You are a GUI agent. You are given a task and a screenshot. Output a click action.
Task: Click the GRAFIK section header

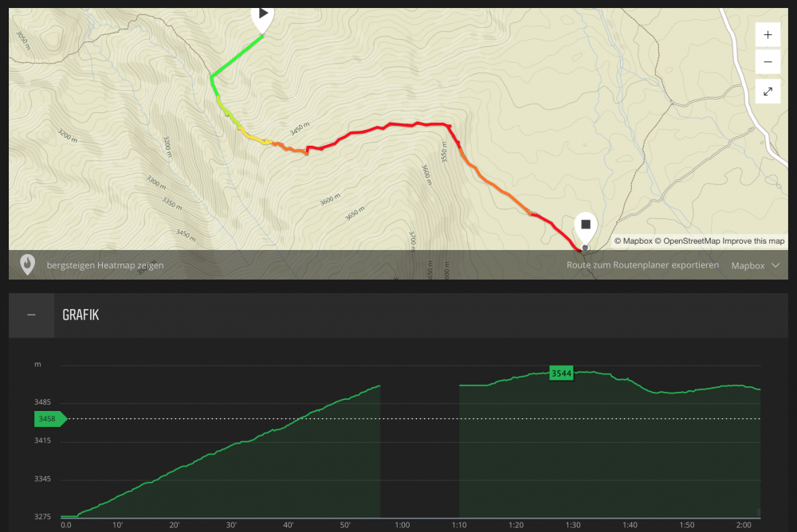(x=80, y=315)
